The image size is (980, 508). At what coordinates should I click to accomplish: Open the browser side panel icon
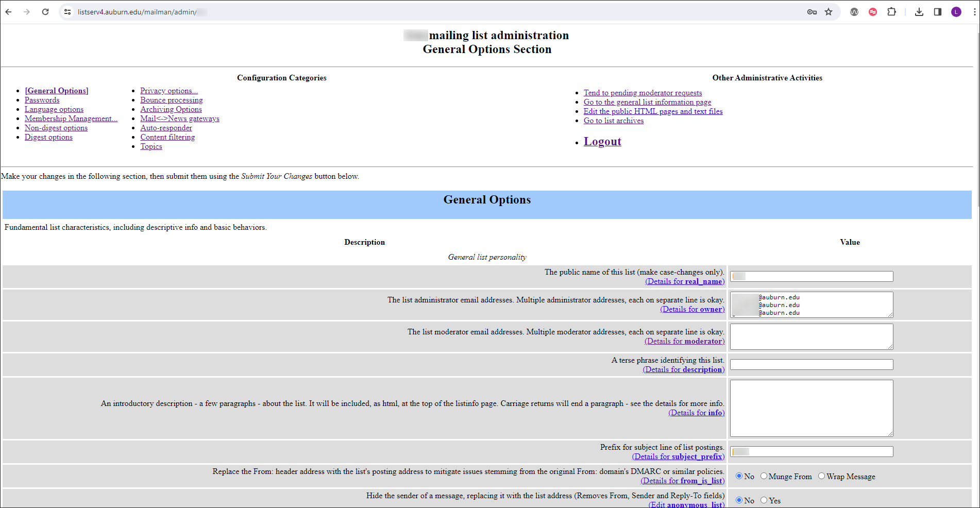click(938, 12)
